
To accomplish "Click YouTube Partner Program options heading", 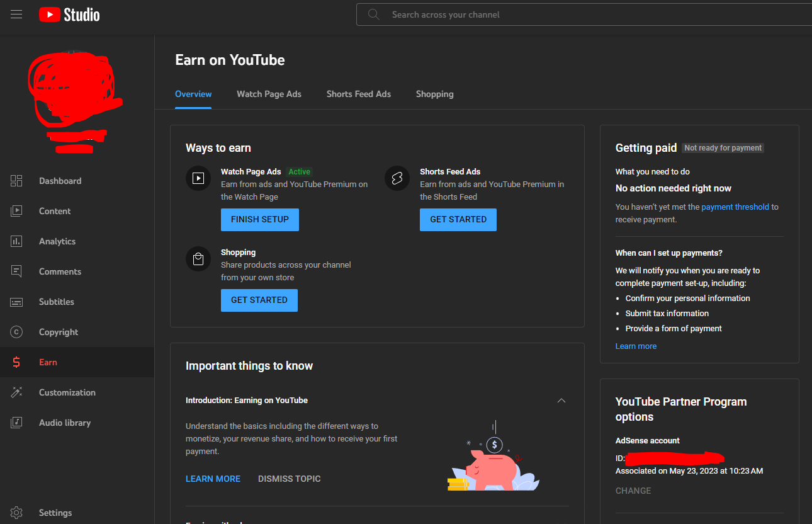I will (x=681, y=409).
